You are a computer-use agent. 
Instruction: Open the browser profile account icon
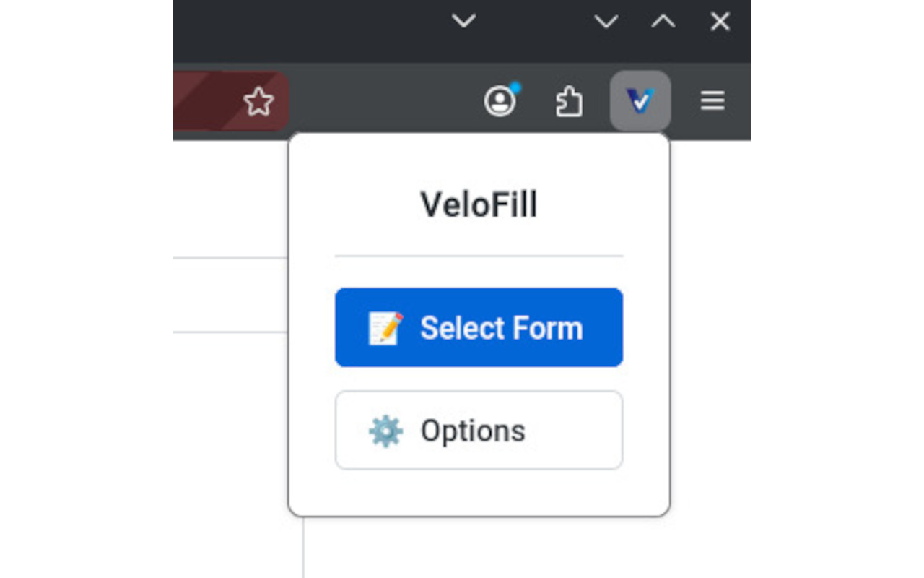click(500, 100)
